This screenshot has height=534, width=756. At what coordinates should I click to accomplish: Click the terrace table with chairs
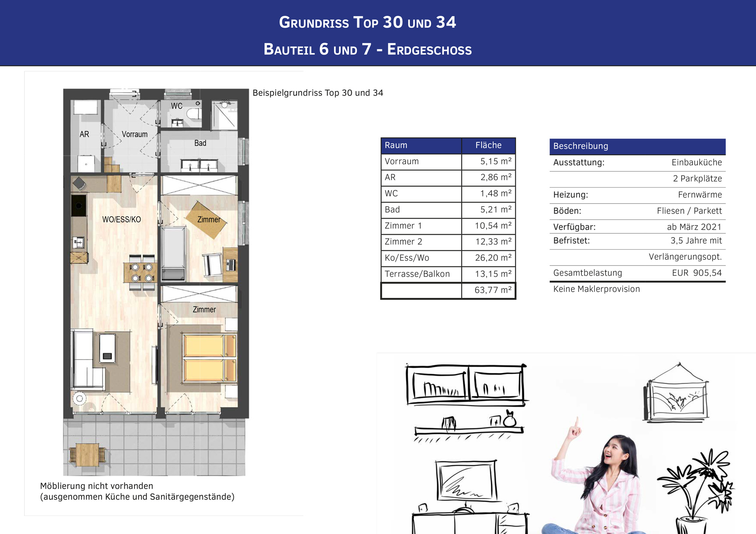[88, 454]
